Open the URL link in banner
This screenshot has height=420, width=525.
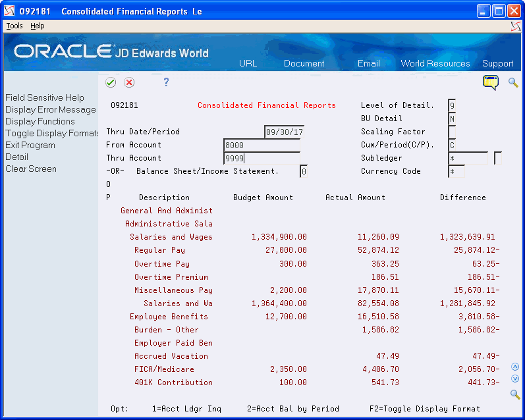(x=248, y=63)
